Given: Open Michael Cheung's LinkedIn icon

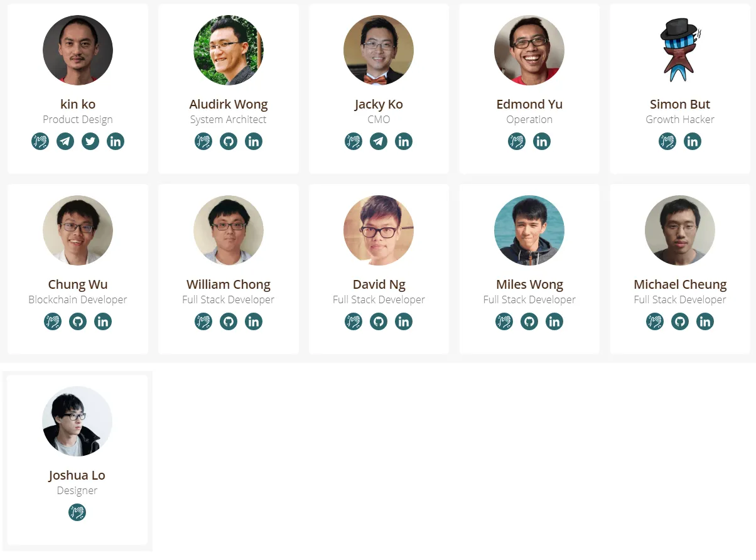Looking at the screenshot, I should point(705,321).
